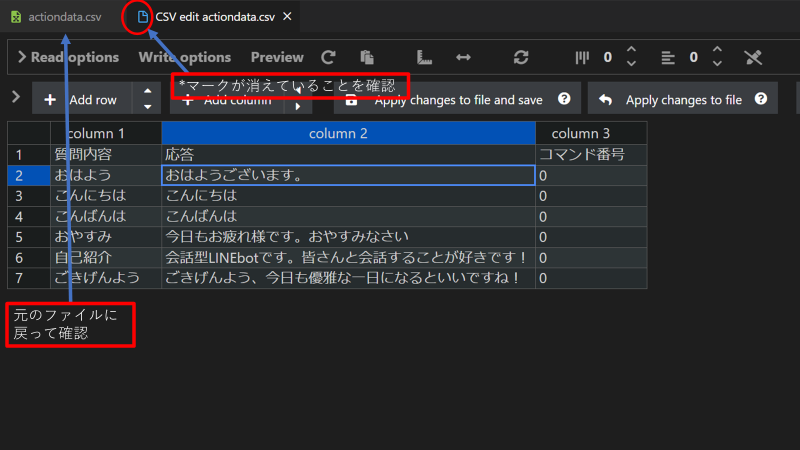
Task: Select the column 2 header
Action: point(348,133)
